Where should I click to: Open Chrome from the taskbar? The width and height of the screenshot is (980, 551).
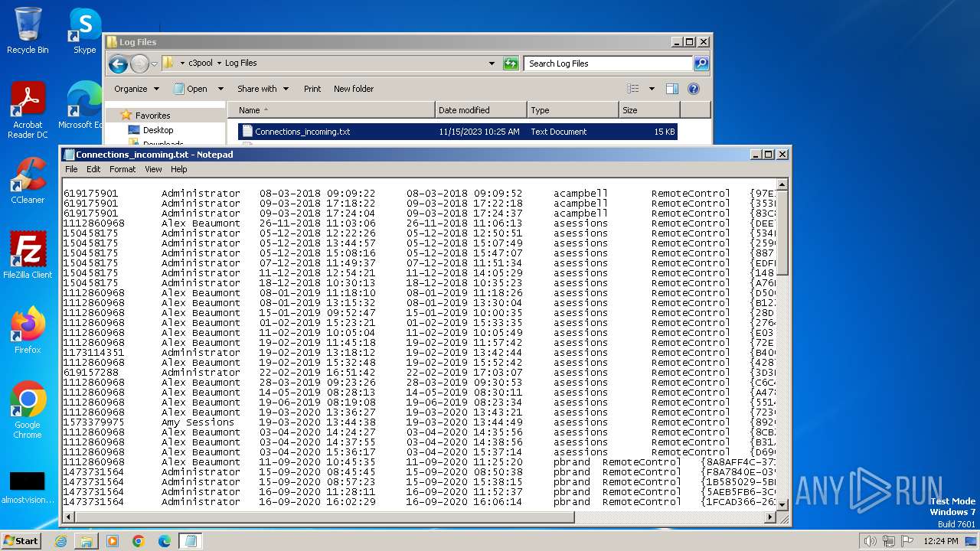pos(139,541)
